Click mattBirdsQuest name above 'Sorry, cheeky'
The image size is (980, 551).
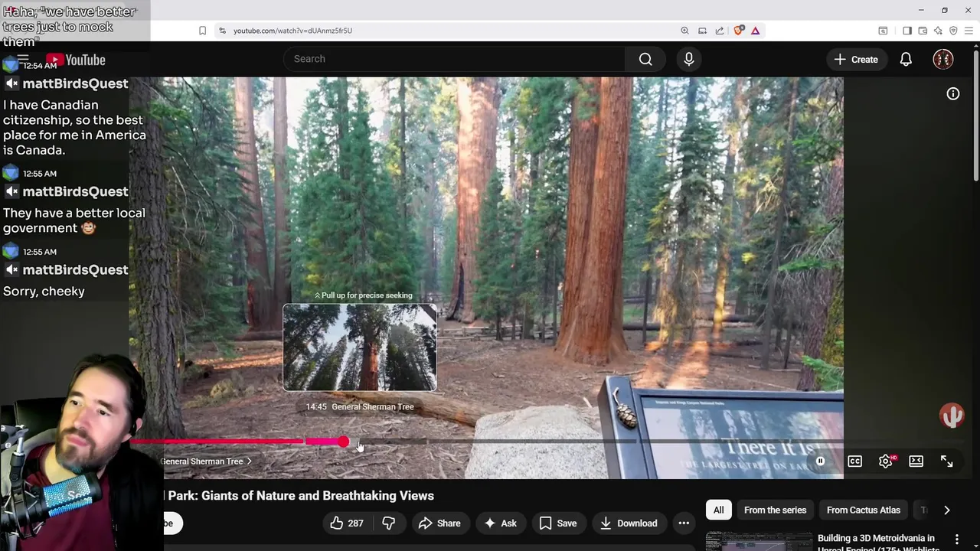(x=75, y=270)
